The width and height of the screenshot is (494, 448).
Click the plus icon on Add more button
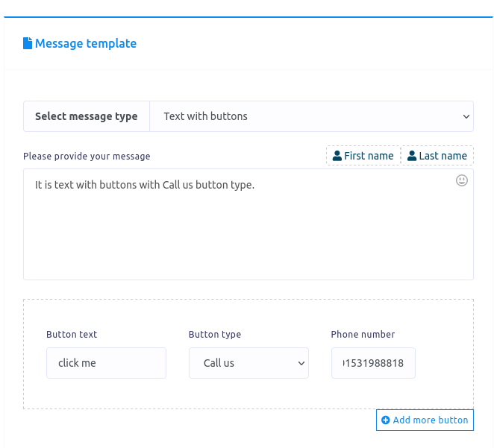pos(386,420)
